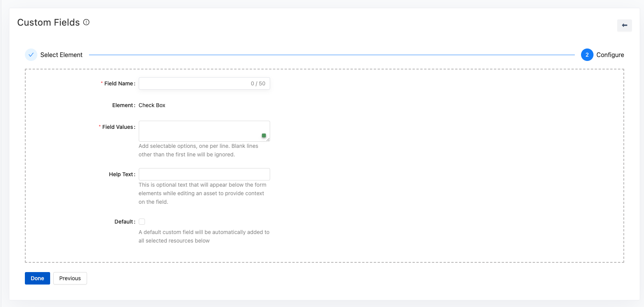Focus the Field Name input
Screen dimensions: 644x307
click(194, 83)
